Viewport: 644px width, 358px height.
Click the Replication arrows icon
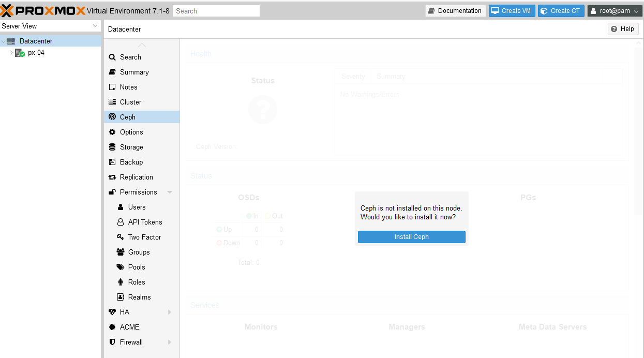112,177
